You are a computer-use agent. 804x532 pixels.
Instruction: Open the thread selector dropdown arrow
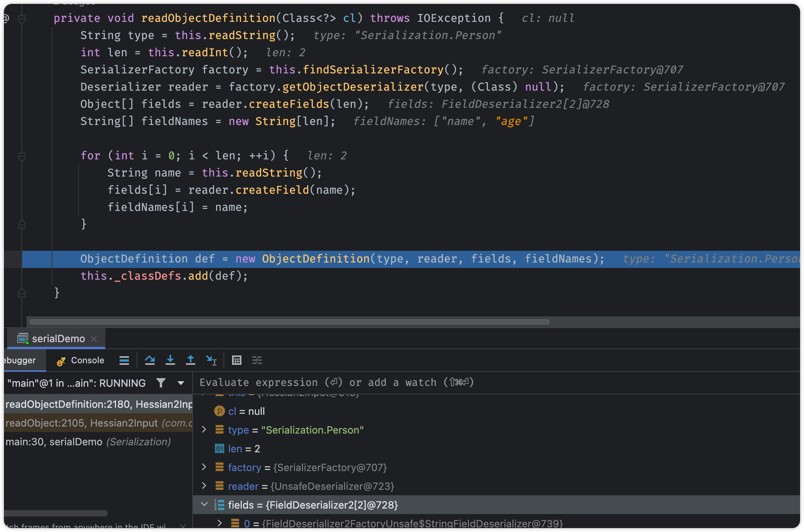pyautogui.click(x=181, y=383)
